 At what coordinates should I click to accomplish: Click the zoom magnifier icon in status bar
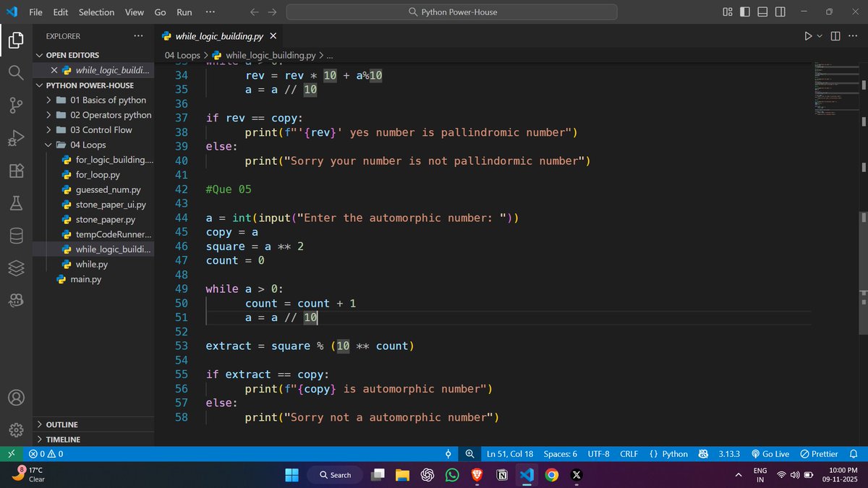point(469,454)
